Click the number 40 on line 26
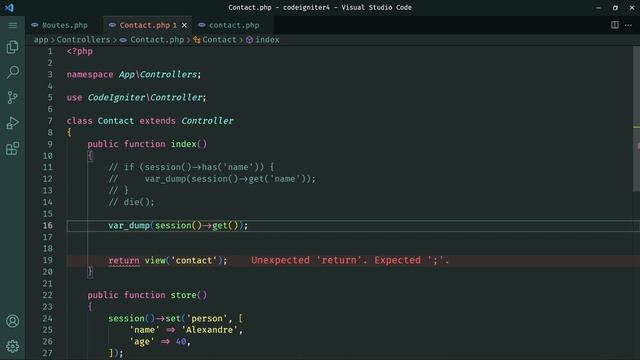Image resolution: width=640 pixels, height=360 pixels. point(181,341)
